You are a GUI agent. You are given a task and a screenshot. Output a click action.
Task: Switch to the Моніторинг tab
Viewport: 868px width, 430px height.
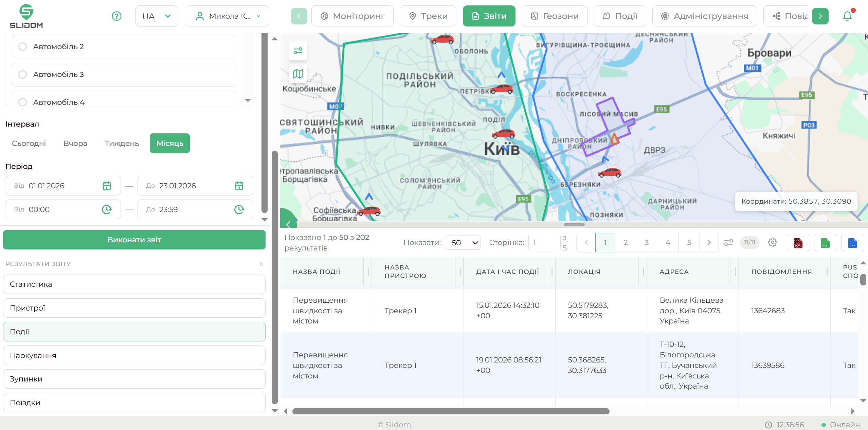pos(352,16)
